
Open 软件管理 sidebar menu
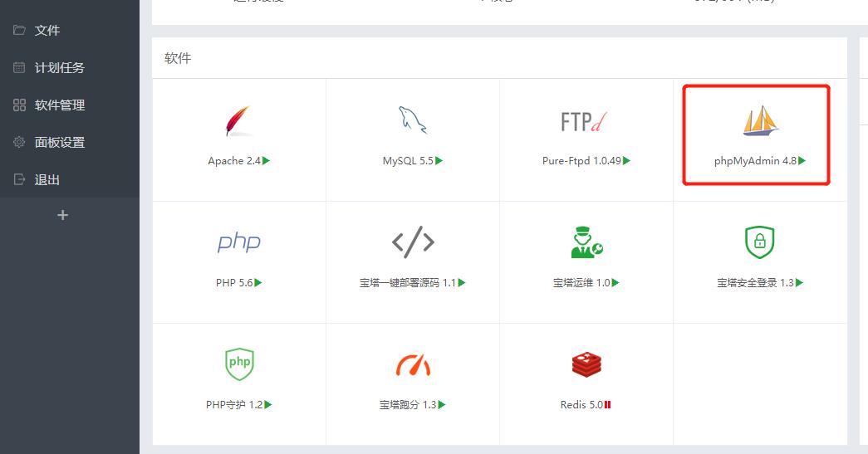(x=59, y=105)
